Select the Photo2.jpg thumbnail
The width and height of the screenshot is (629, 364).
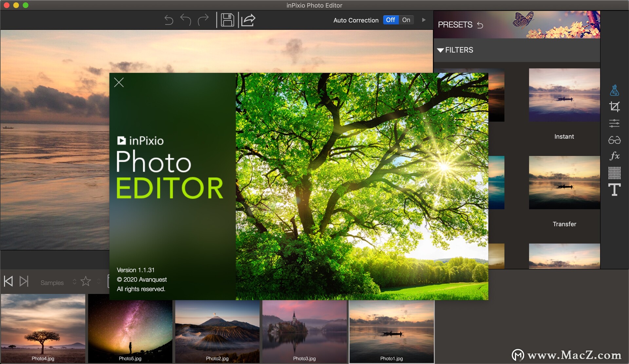217,331
